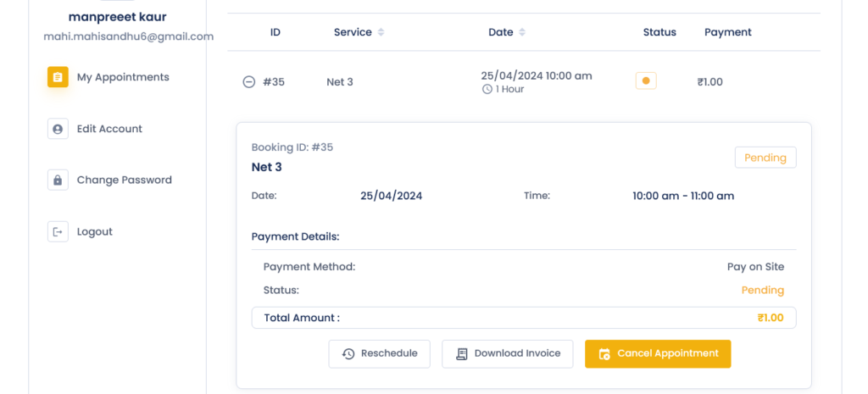The width and height of the screenshot is (868, 394).
Task: Click the My Appointments clipboard icon
Action: 58,77
